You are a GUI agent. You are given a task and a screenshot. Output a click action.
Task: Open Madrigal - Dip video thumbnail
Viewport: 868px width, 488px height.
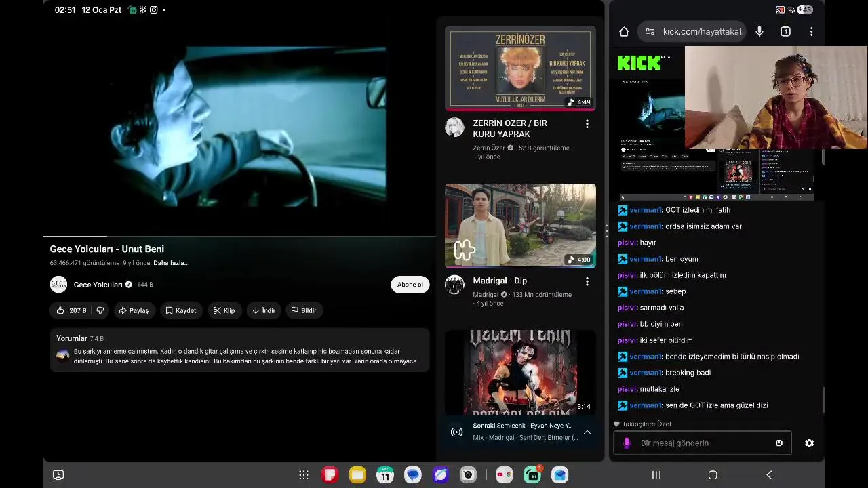(520, 226)
